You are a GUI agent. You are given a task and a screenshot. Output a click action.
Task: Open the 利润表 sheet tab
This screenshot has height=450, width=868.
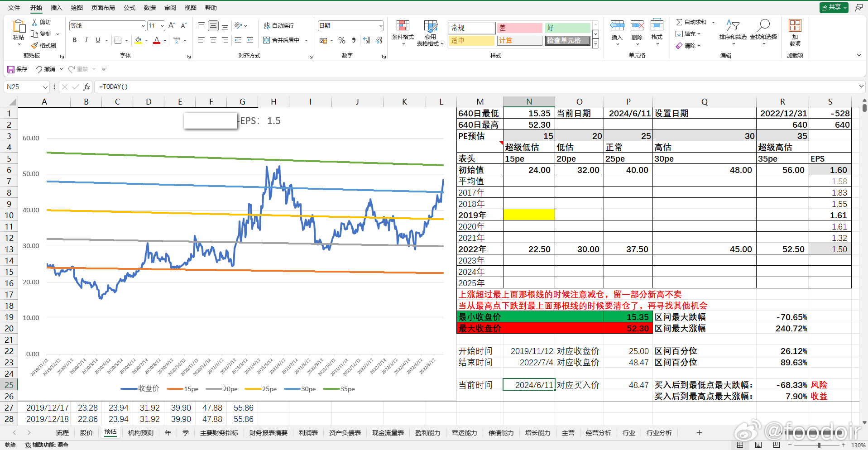[308, 433]
